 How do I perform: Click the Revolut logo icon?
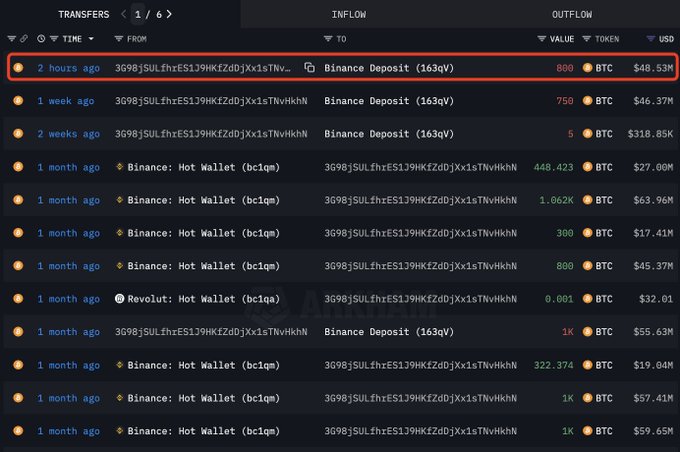point(119,299)
